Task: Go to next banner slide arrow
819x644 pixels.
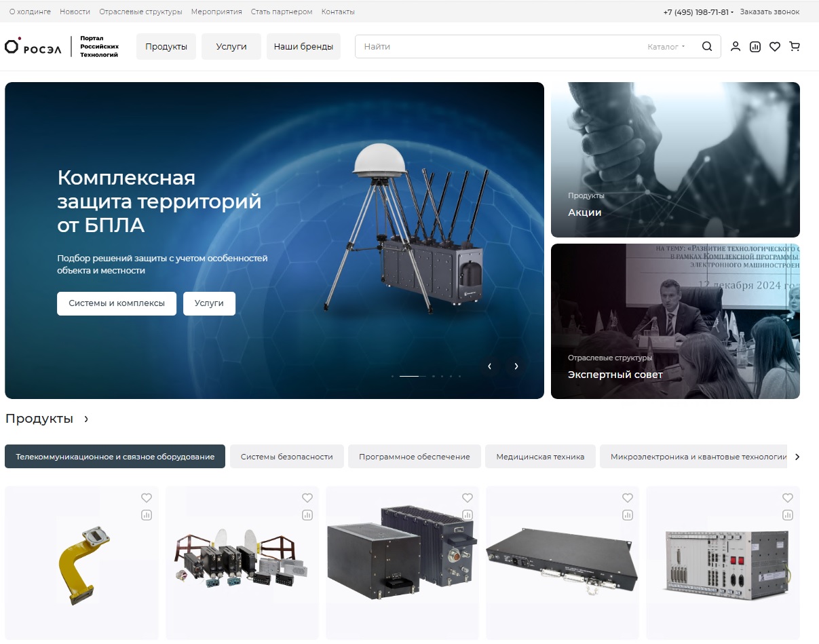Action: (516, 366)
